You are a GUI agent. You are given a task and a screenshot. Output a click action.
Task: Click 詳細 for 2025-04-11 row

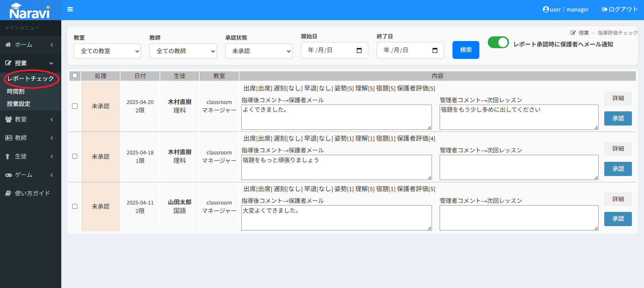(618, 199)
